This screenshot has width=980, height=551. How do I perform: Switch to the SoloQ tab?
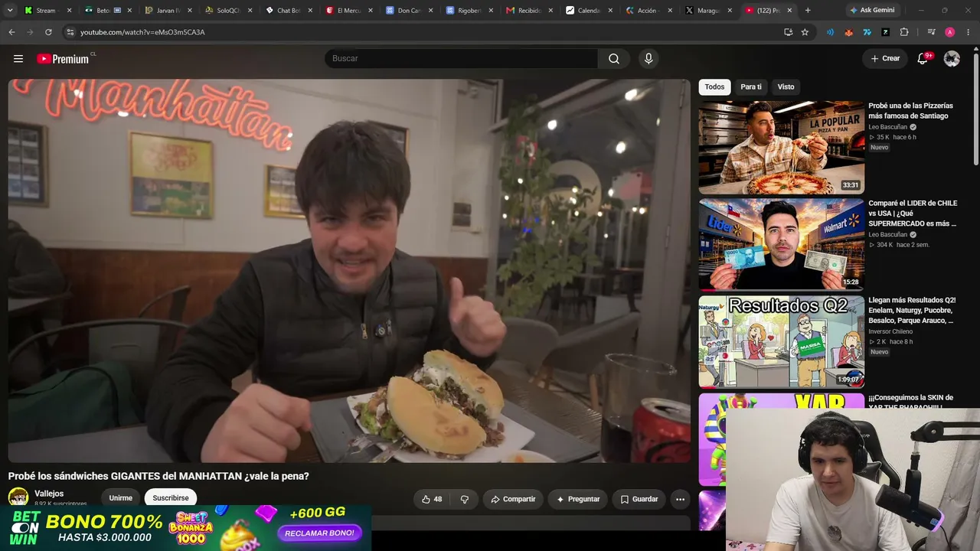(228, 11)
